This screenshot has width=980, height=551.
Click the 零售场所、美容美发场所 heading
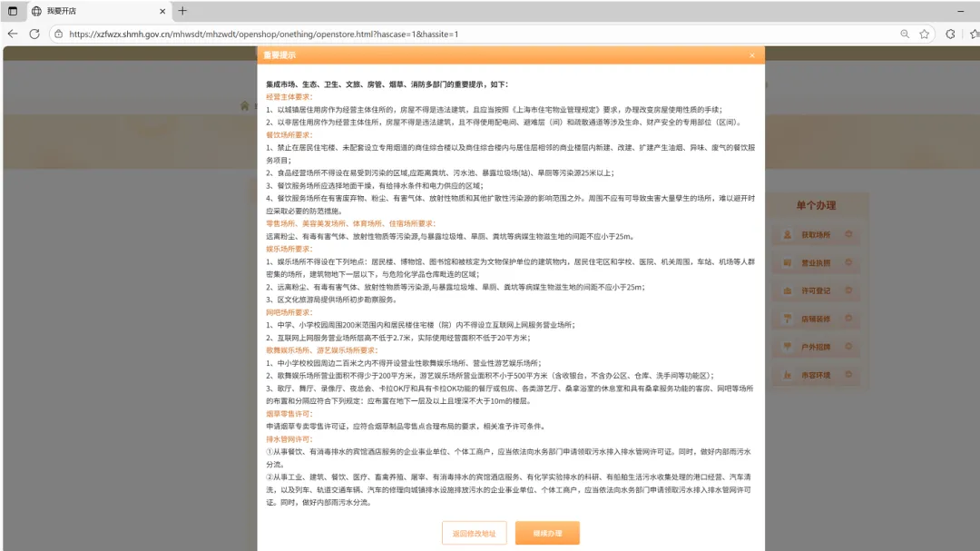click(350, 223)
